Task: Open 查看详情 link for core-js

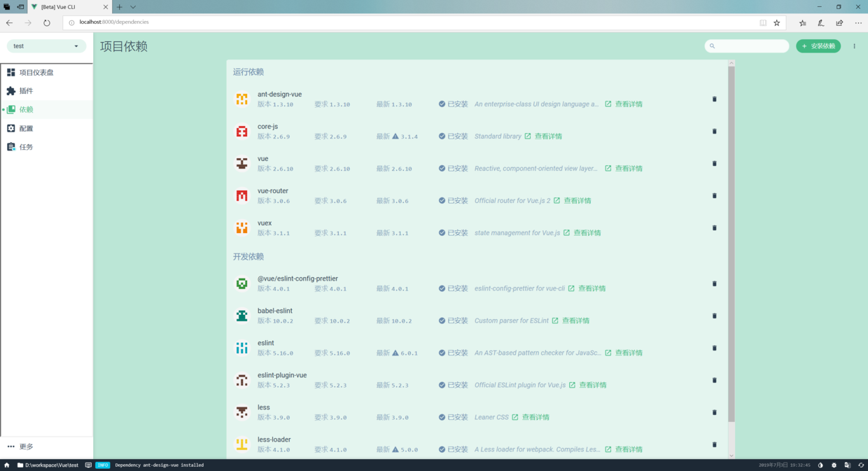Action: (543, 136)
